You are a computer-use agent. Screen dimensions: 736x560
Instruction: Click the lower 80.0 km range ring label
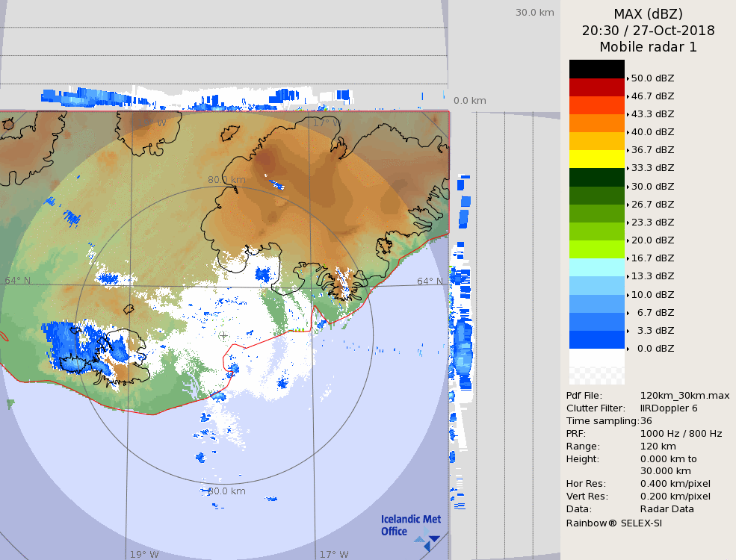tap(226, 491)
